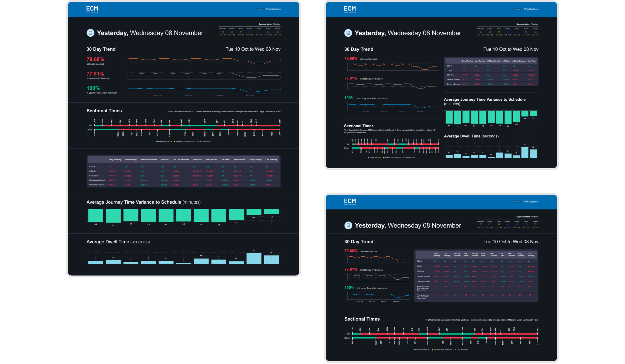Click Thursday's cloud weather icon in left panel

pyautogui.click(x=232, y=32)
